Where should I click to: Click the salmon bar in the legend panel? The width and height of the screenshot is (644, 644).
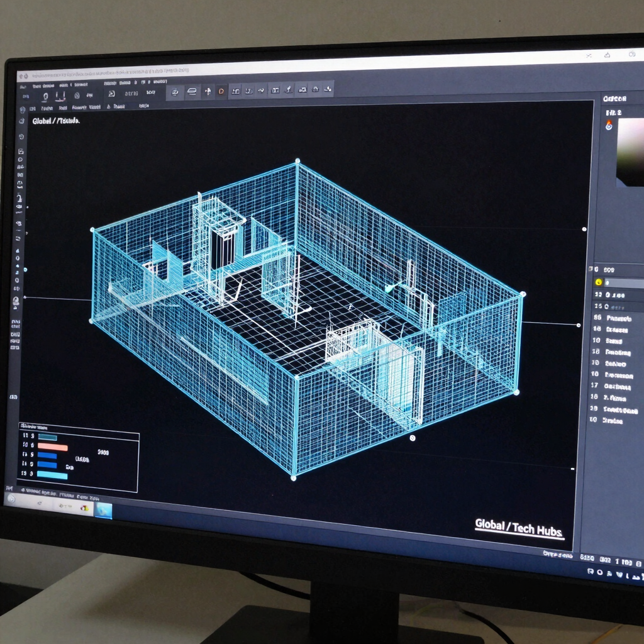click(x=53, y=447)
